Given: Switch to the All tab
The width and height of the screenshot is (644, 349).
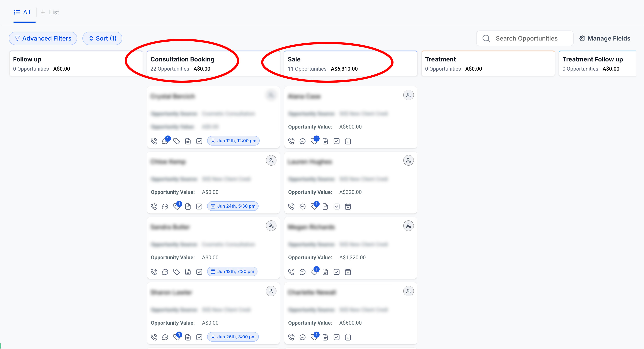Looking at the screenshot, I should coord(22,12).
